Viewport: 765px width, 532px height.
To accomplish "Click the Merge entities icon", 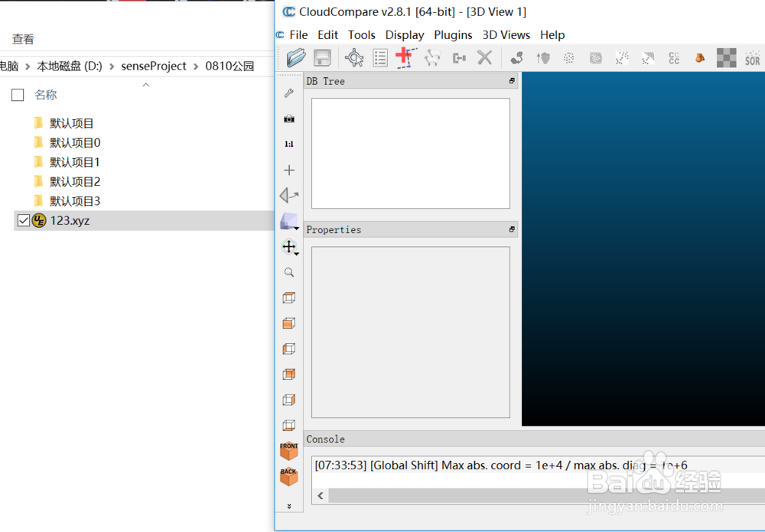I will [458, 58].
